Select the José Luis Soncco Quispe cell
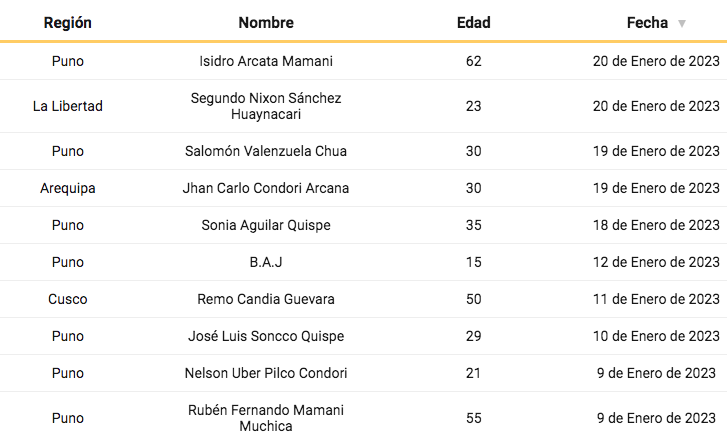Viewport: 727px width, 435px height. click(x=266, y=336)
